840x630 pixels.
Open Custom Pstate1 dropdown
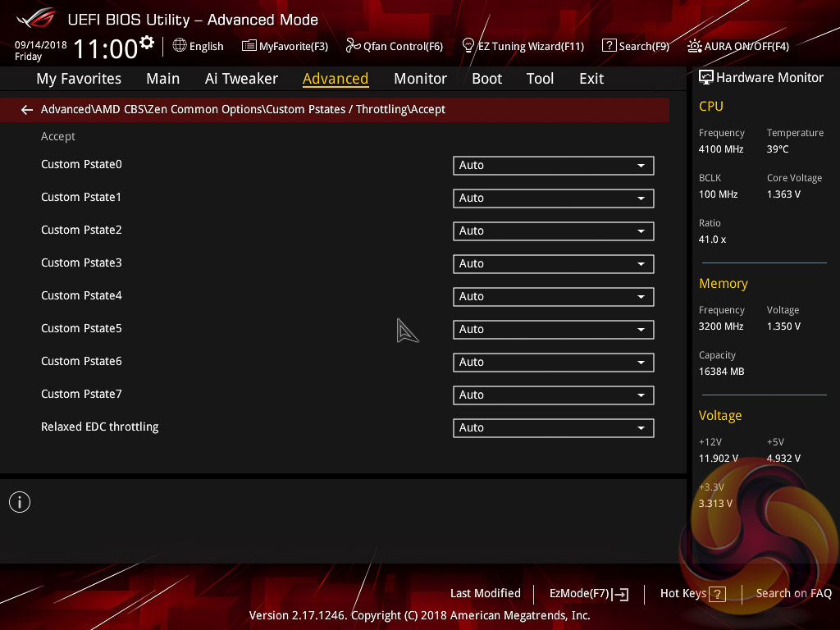(x=554, y=199)
